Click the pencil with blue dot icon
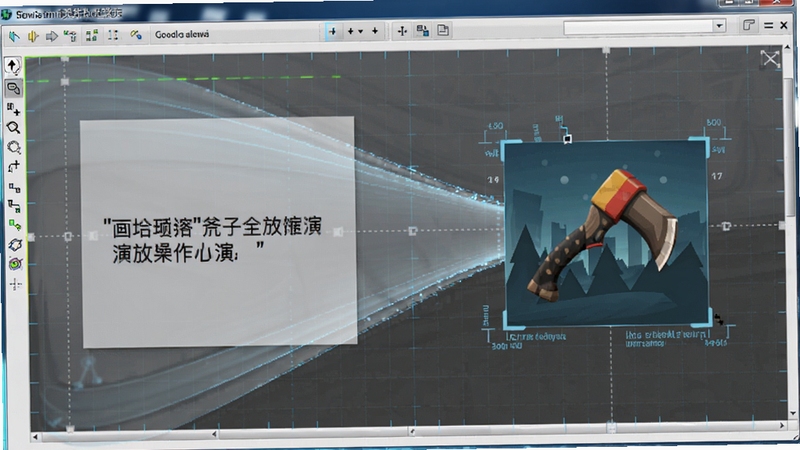Image resolution: width=800 pixels, height=450 pixels. point(135,34)
